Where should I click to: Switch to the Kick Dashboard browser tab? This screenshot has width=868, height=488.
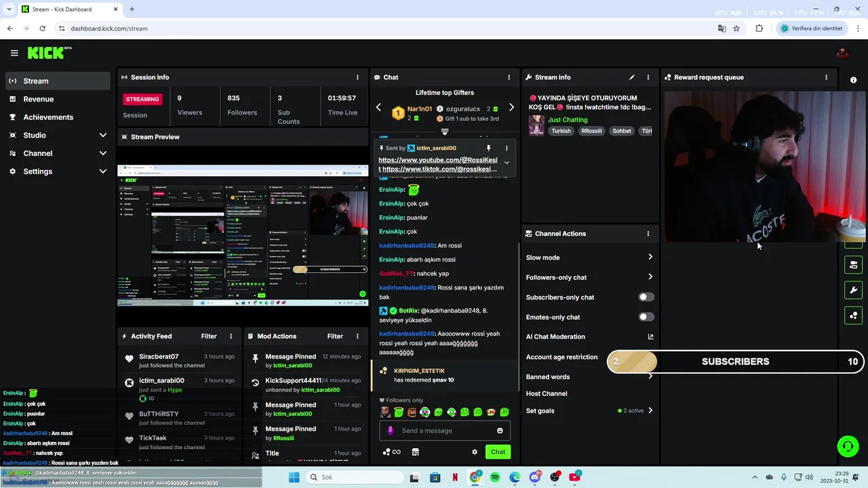click(x=69, y=9)
